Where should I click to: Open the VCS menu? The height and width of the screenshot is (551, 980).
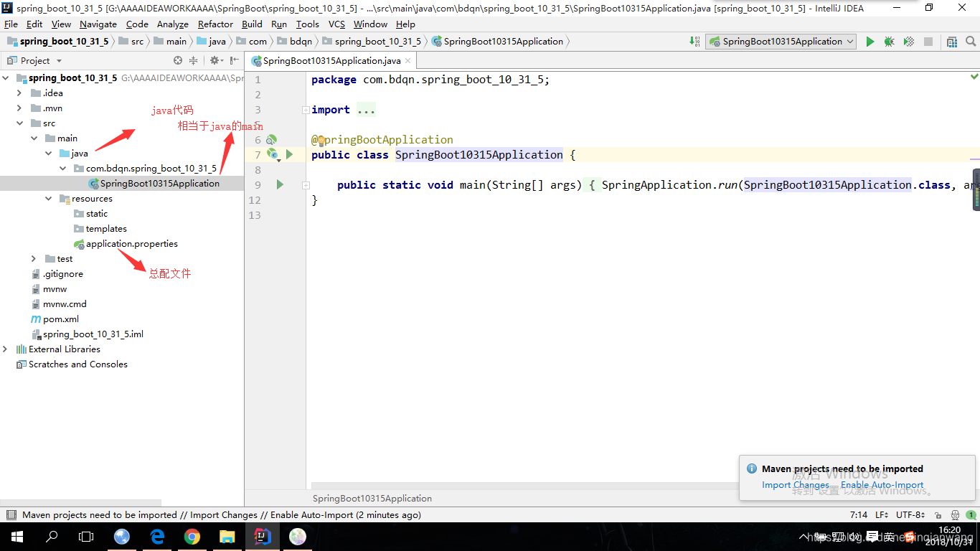click(336, 24)
